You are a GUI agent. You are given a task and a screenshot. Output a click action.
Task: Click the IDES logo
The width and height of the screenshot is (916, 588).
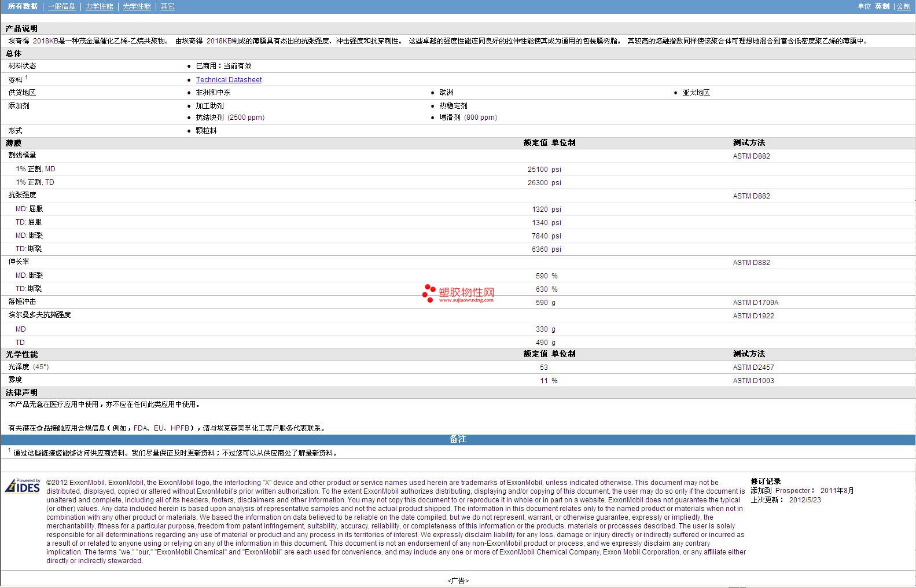pyautogui.click(x=23, y=486)
